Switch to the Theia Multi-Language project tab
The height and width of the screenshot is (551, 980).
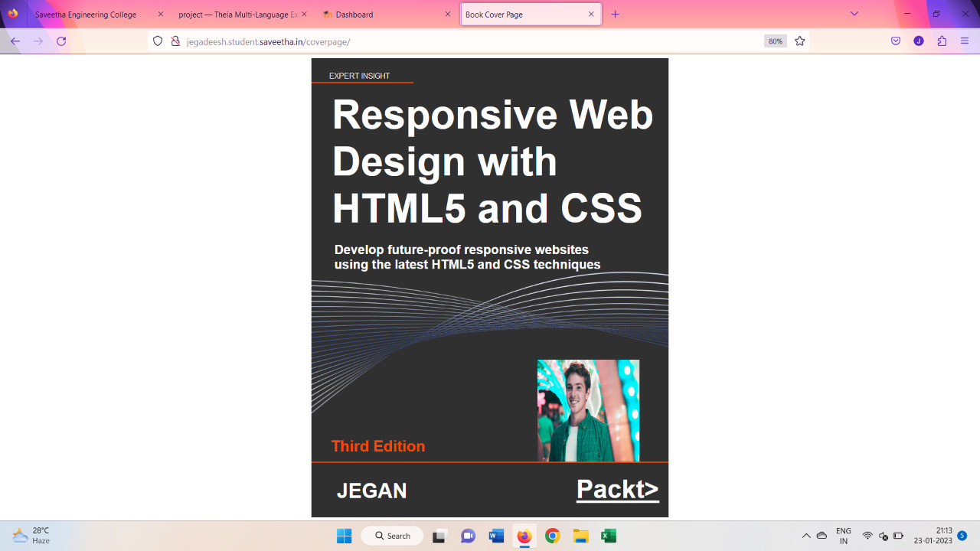[237, 15]
